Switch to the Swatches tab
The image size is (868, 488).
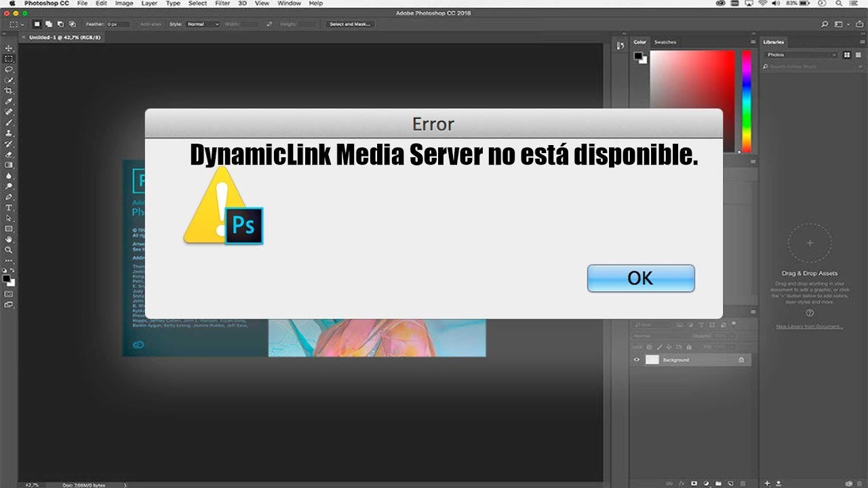(x=665, y=42)
